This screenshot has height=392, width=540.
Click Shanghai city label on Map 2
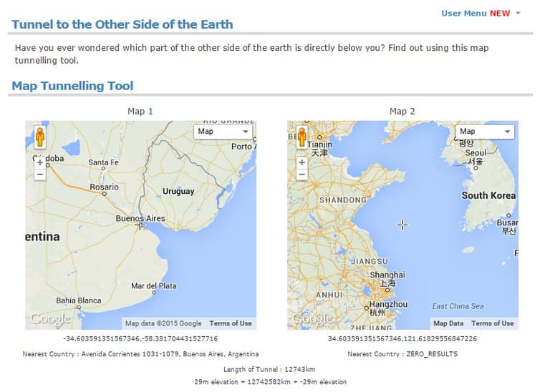[387, 275]
